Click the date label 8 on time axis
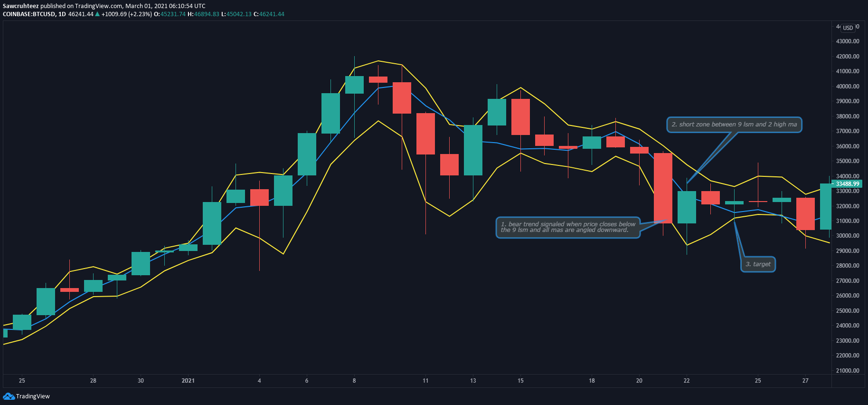 tap(354, 381)
